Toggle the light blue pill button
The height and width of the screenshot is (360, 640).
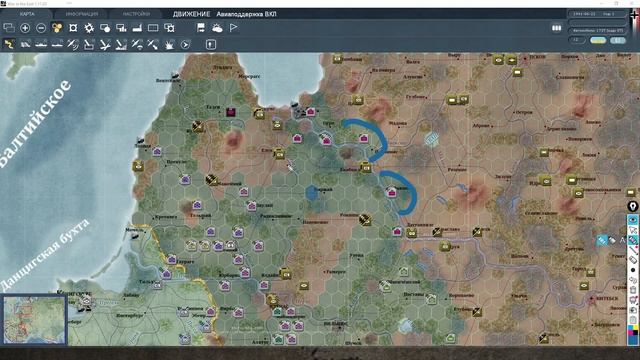coord(618,40)
